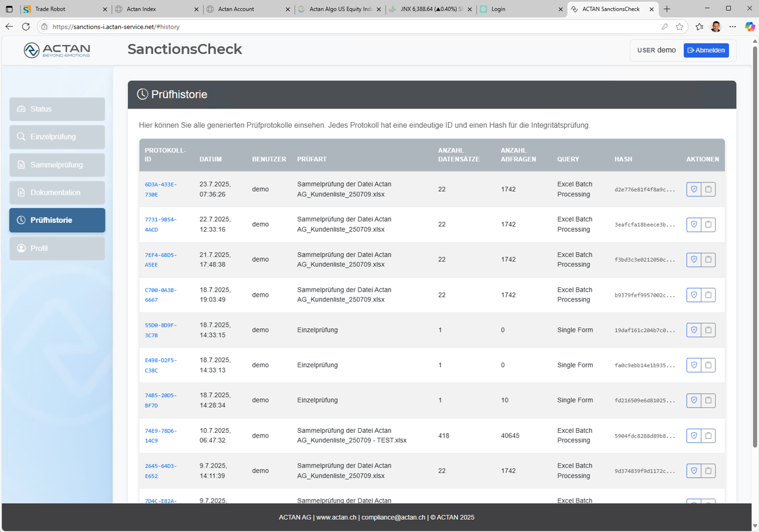Click Kundenliste_250709 - TEST.xlsx Prüfart cell
The width and height of the screenshot is (759, 532).
(x=352, y=436)
